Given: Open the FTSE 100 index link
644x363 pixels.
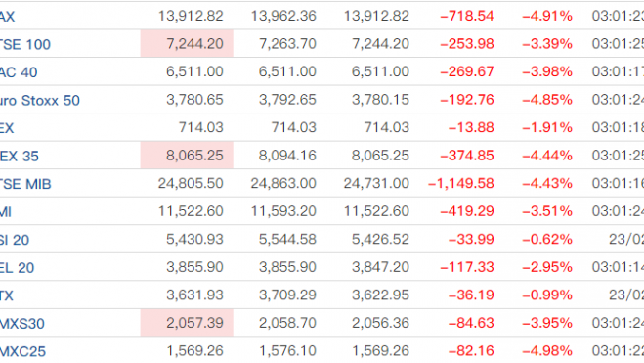Looking at the screenshot, I should pyautogui.click(x=25, y=44).
